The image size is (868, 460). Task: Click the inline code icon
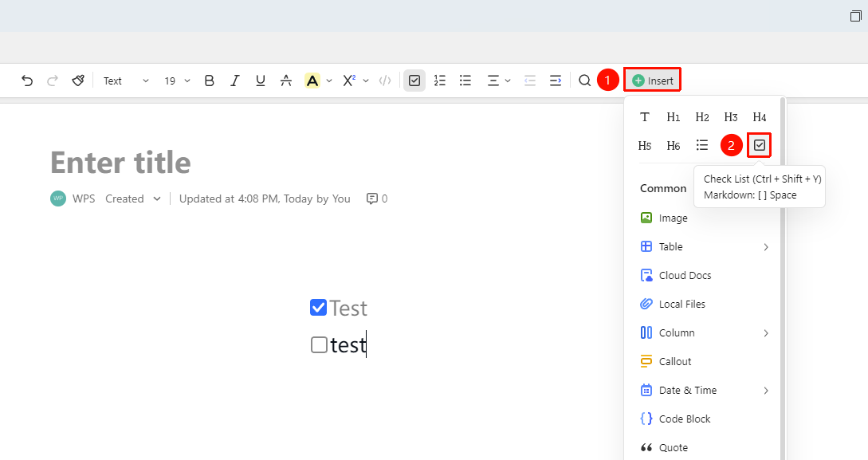[x=385, y=81]
